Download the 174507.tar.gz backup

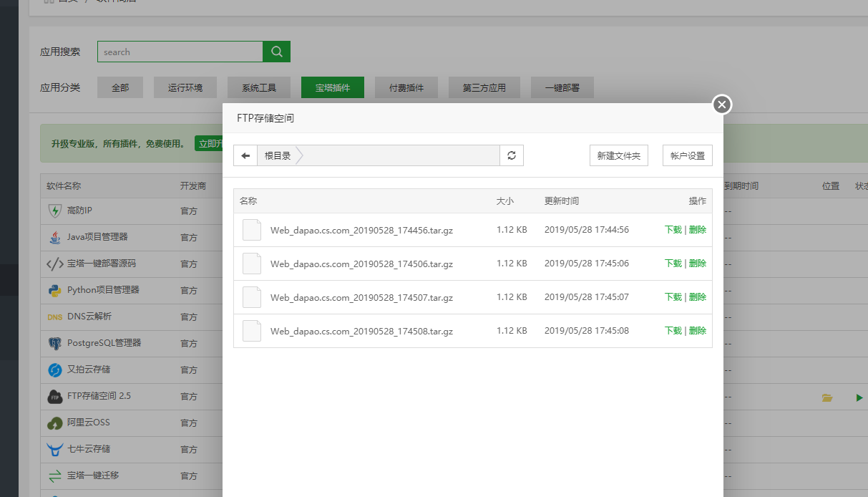[673, 297]
